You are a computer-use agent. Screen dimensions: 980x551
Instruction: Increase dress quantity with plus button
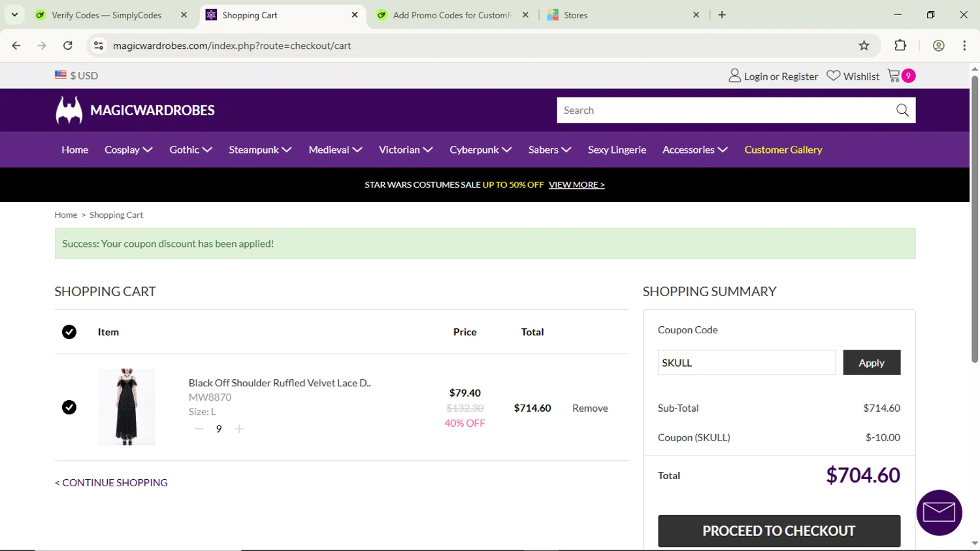(x=239, y=429)
